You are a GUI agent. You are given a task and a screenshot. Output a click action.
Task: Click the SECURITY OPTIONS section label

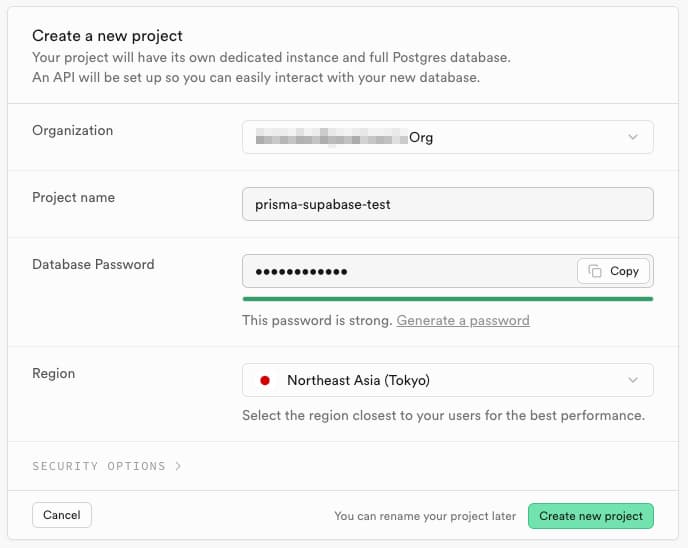pyautogui.click(x=99, y=466)
